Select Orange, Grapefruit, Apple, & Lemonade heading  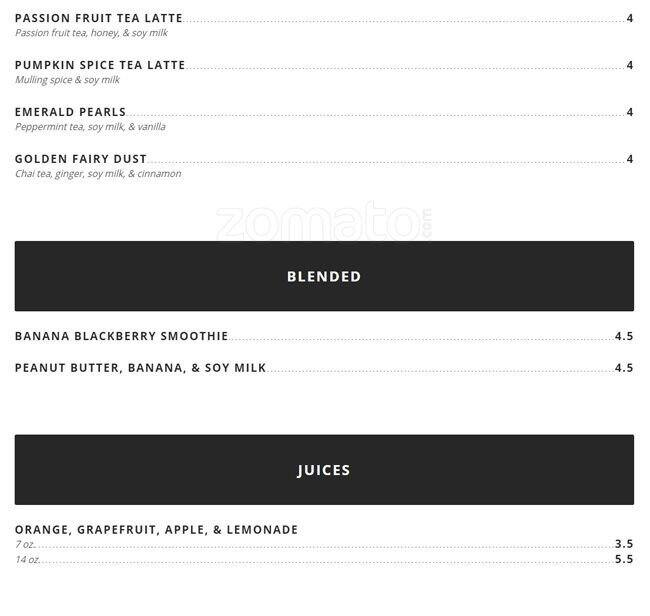(x=156, y=530)
